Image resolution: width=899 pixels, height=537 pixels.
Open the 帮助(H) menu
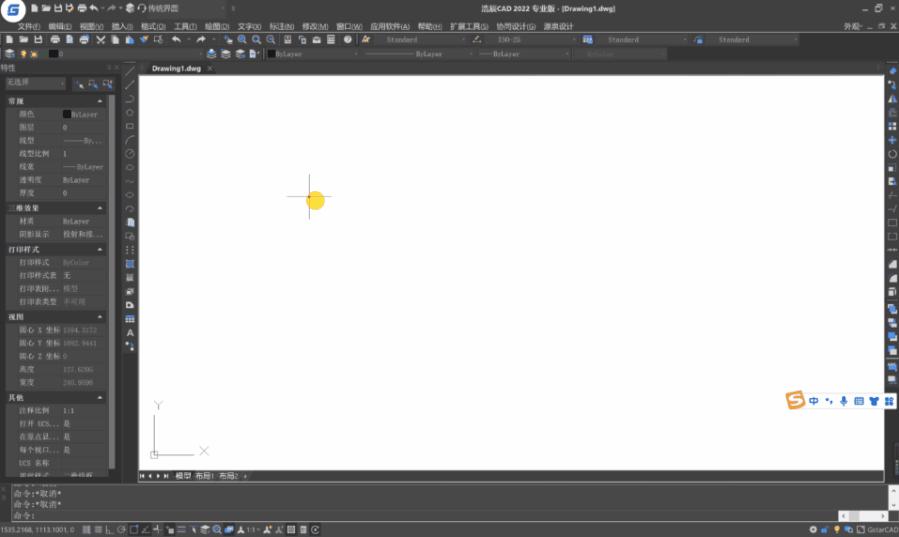tap(429, 26)
